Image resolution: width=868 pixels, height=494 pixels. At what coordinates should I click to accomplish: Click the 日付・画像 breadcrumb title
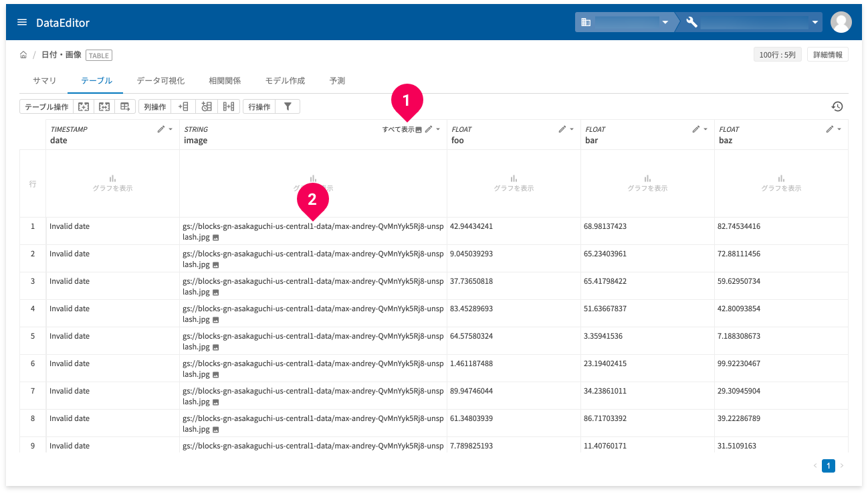pyautogui.click(x=62, y=55)
